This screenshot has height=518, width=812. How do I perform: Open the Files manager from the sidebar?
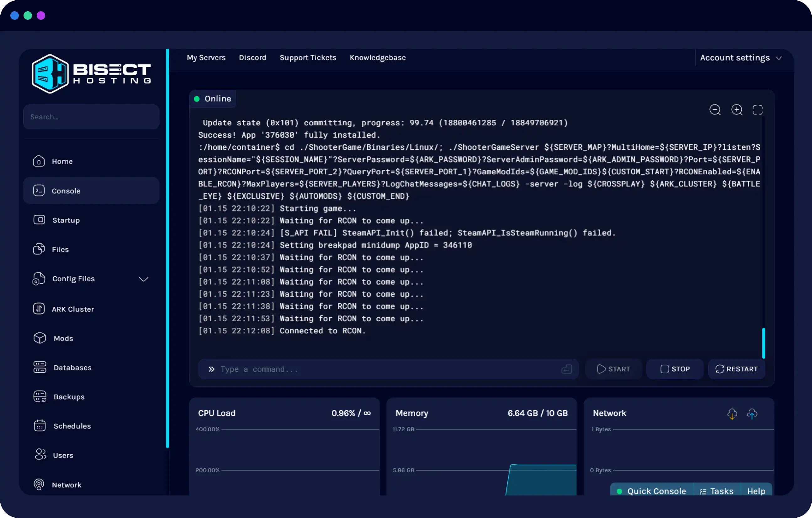60,249
